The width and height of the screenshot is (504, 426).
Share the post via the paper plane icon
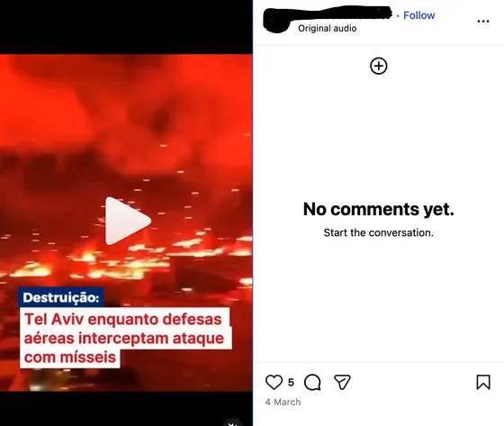tap(342, 382)
